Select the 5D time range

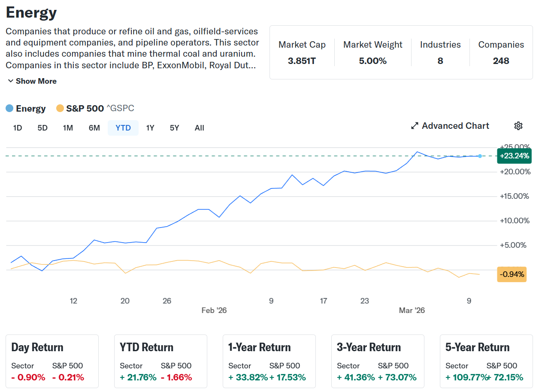[x=42, y=128]
